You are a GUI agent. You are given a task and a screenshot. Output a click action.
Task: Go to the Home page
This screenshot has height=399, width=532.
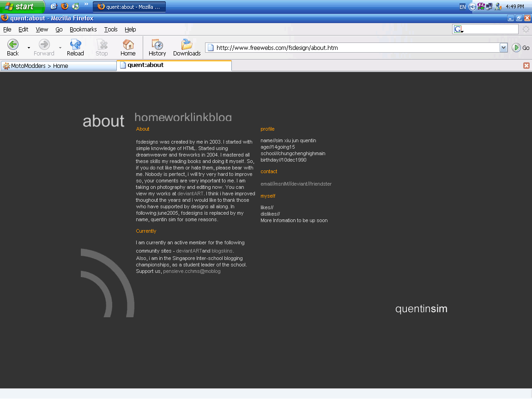pyautogui.click(x=128, y=48)
